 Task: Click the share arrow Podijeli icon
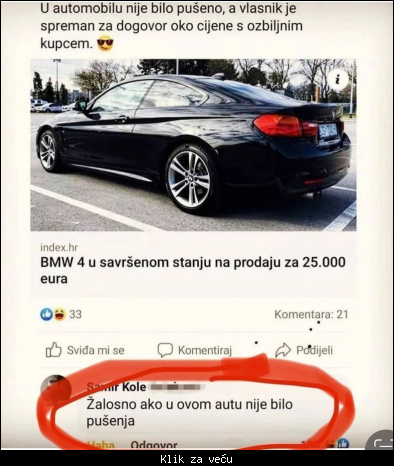pyautogui.click(x=283, y=350)
